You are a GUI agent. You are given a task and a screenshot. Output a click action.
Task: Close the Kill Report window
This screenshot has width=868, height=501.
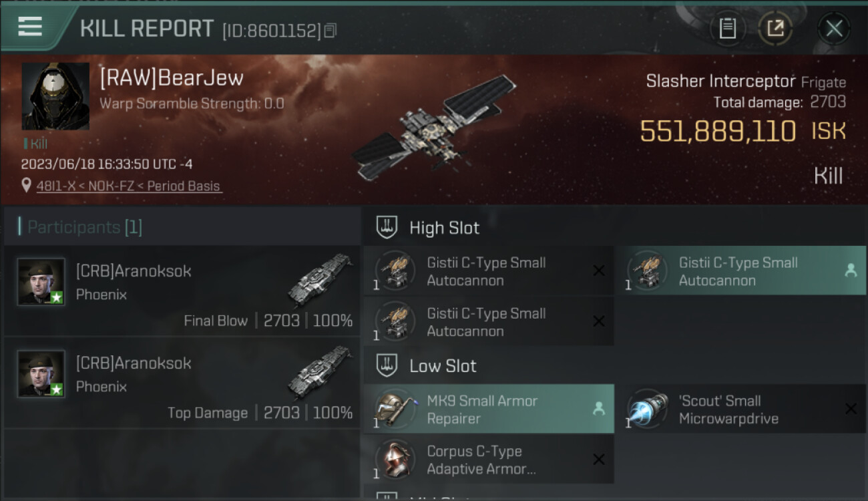click(834, 29)
